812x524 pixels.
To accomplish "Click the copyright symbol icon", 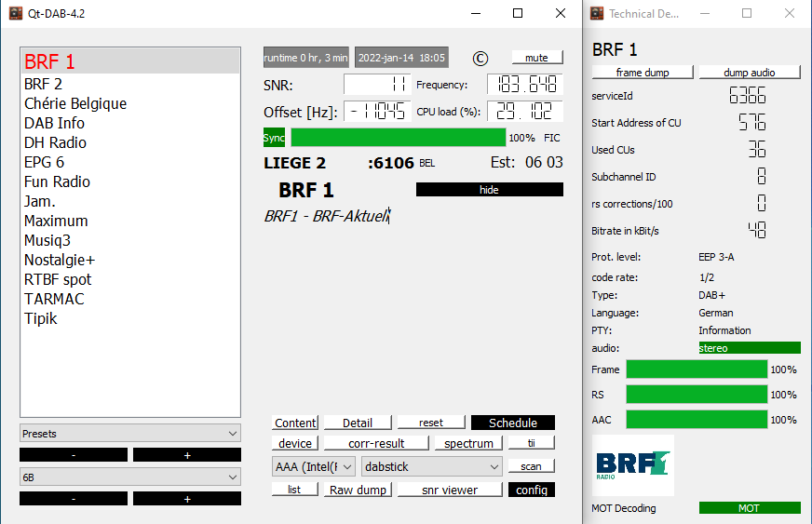I will (480, 59).
